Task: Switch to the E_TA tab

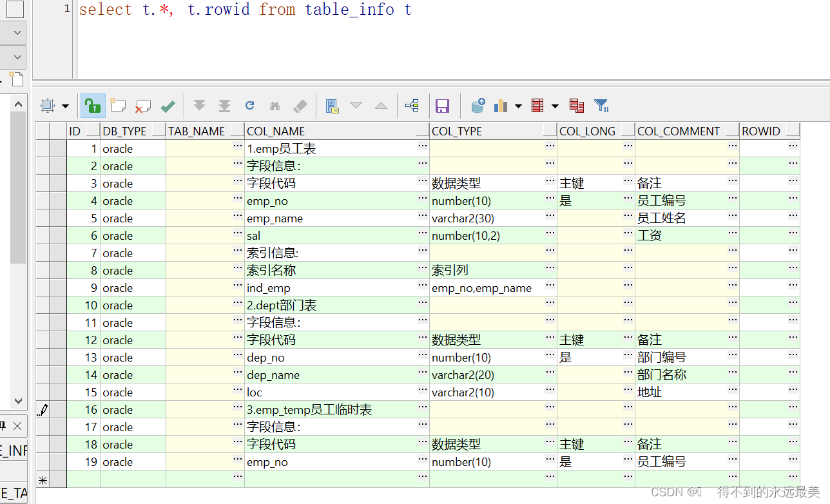Action: click(x=13, y=492)
